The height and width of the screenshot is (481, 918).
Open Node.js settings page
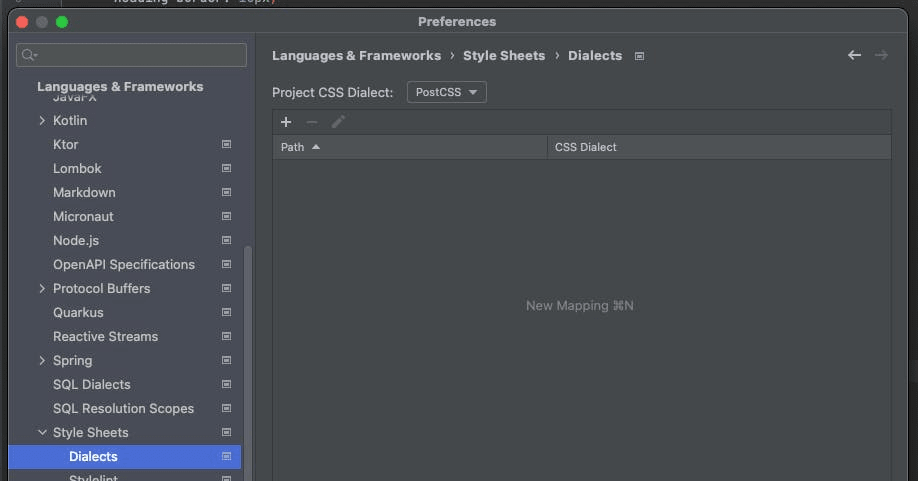[76, 240]
